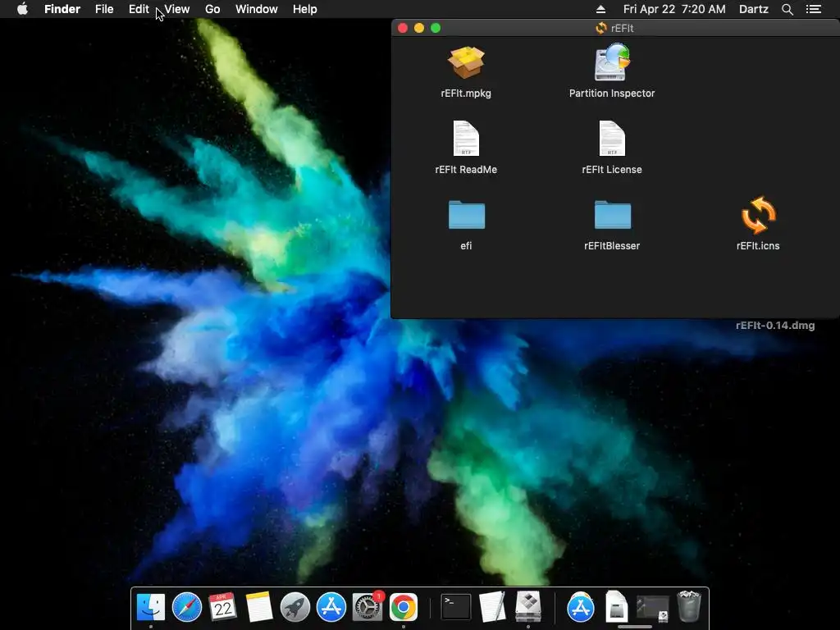Click the rEFItBlesser name label
This screenshot has height=630, width=840.
tap(612, 246)
